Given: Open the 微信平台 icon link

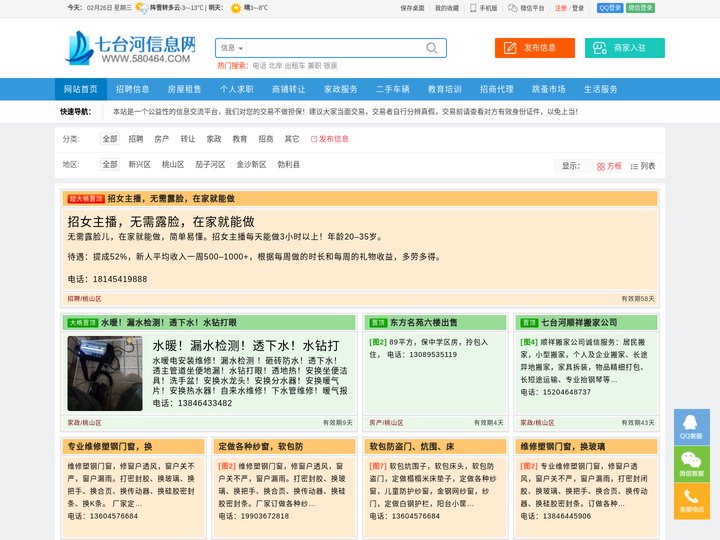Looking at the screenshot, I should click(x=526, y=8).
